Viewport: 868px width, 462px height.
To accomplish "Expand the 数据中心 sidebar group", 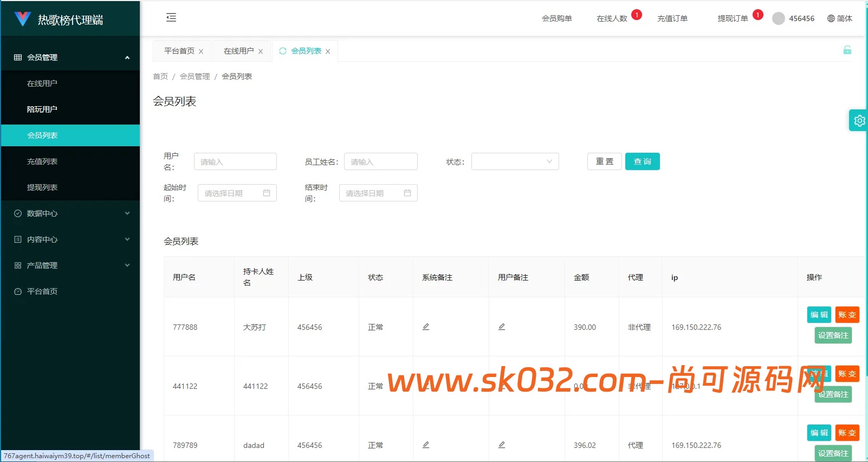I will [x=70, y=213].
